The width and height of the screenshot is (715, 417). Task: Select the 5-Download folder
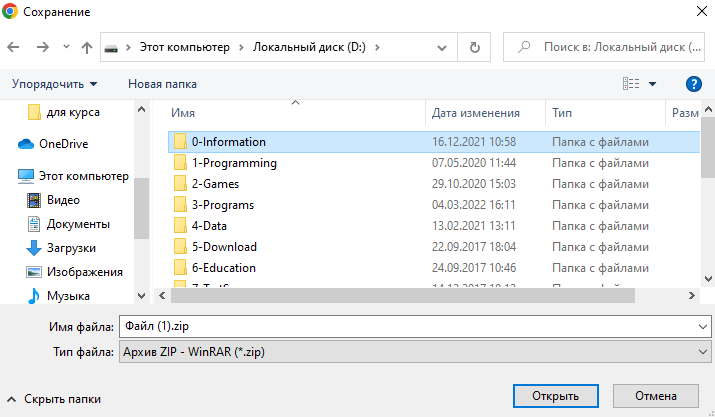(224, 247)
